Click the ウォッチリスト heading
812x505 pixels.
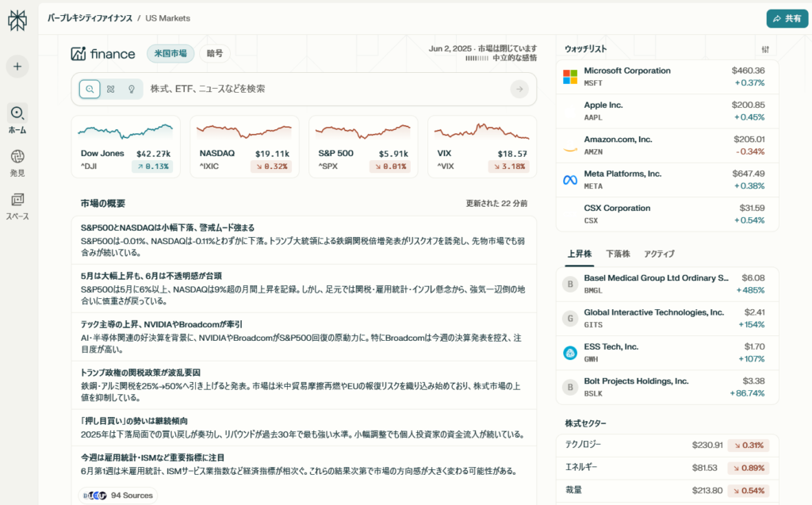point(586,49)
